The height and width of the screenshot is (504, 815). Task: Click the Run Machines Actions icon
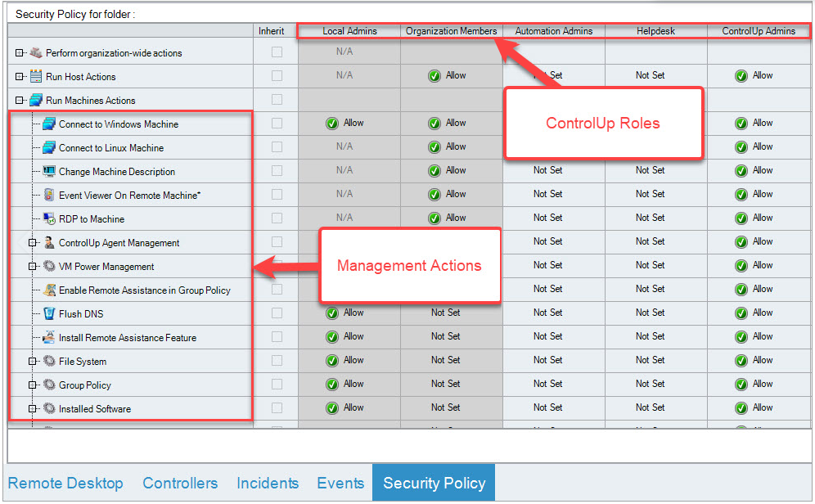coord(36,100)
